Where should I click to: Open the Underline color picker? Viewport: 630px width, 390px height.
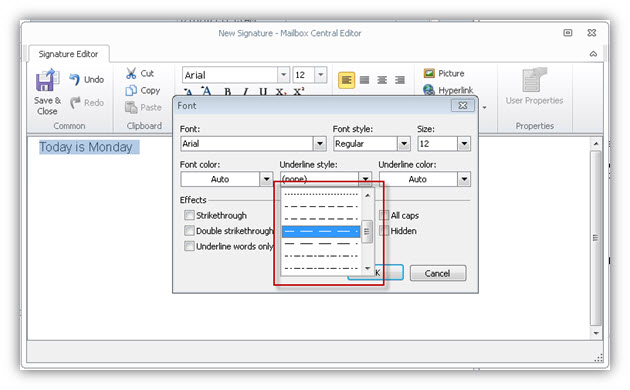[x=464, y=179]
